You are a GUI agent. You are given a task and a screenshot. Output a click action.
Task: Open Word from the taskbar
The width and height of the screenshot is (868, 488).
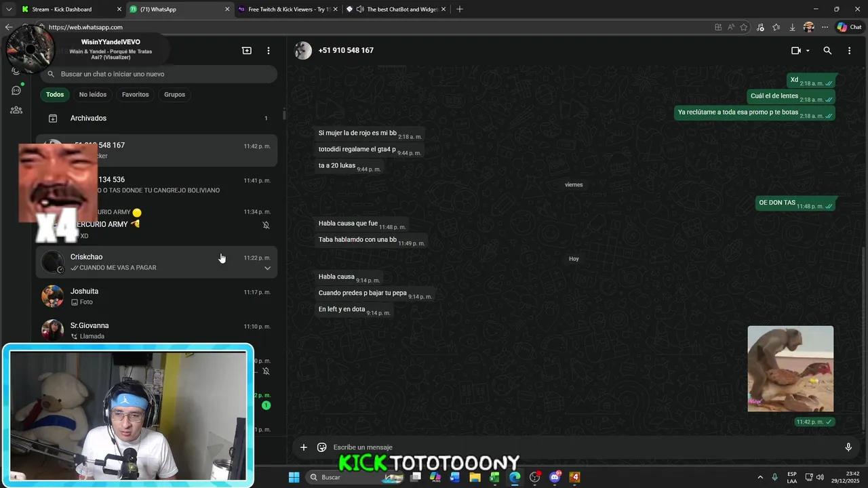pos(454,477)
